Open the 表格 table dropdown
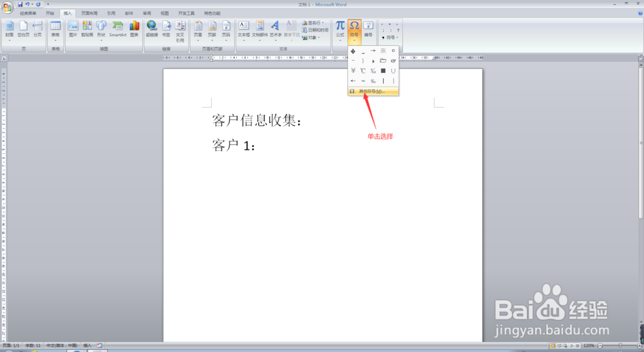Viewport: 644px width, 352px height. pos(55,30)
